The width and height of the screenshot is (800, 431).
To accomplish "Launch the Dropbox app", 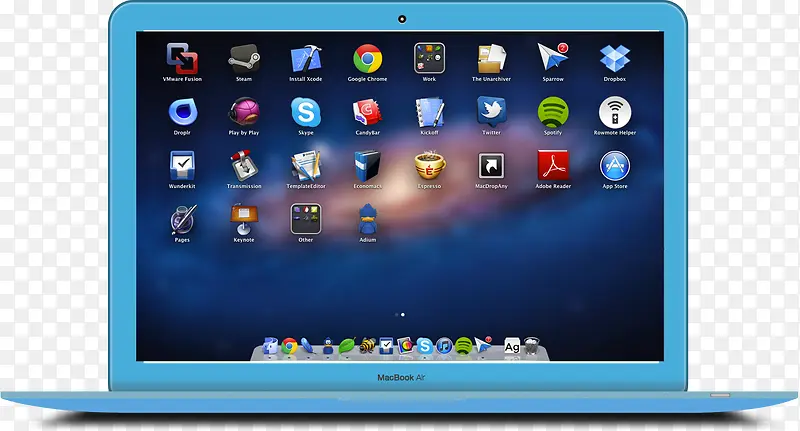I will pos(615,58).
